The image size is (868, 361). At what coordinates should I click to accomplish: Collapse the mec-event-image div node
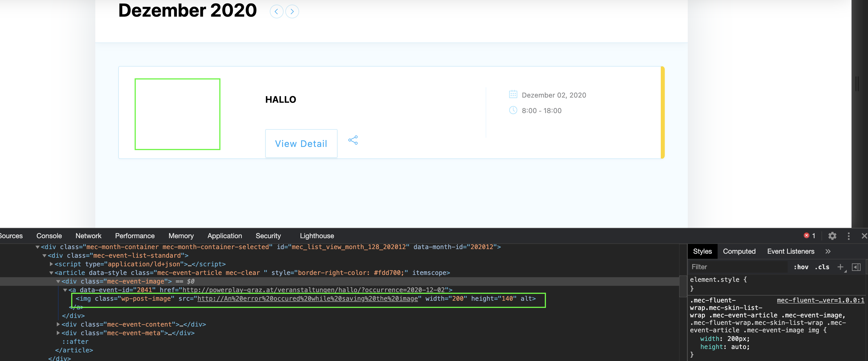click(58, 281)
